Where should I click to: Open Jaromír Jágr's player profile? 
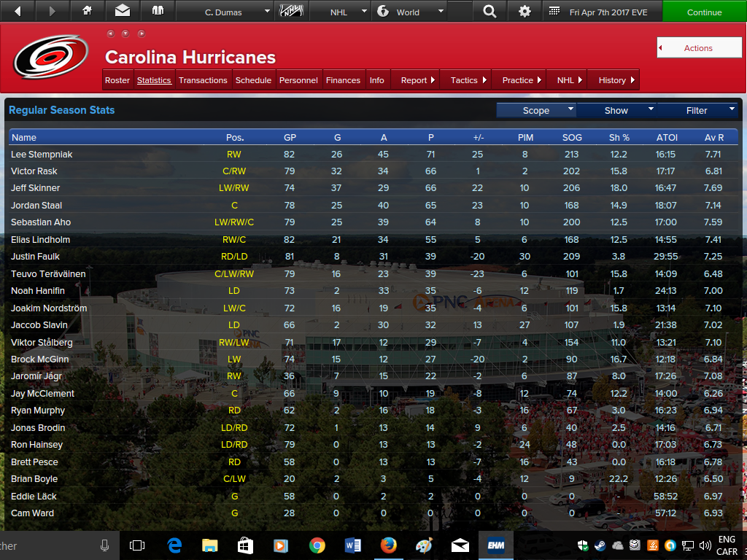click(x=36, y=376)
